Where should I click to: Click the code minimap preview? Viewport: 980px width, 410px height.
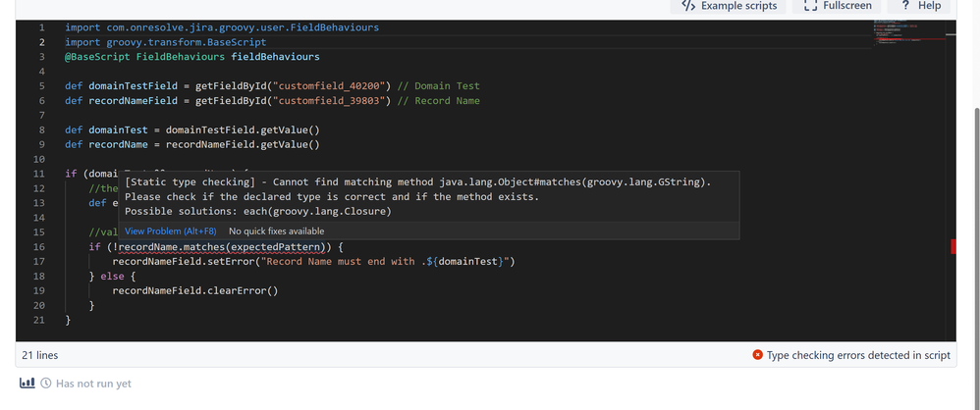pyautogui.click(x=908, y=32)
